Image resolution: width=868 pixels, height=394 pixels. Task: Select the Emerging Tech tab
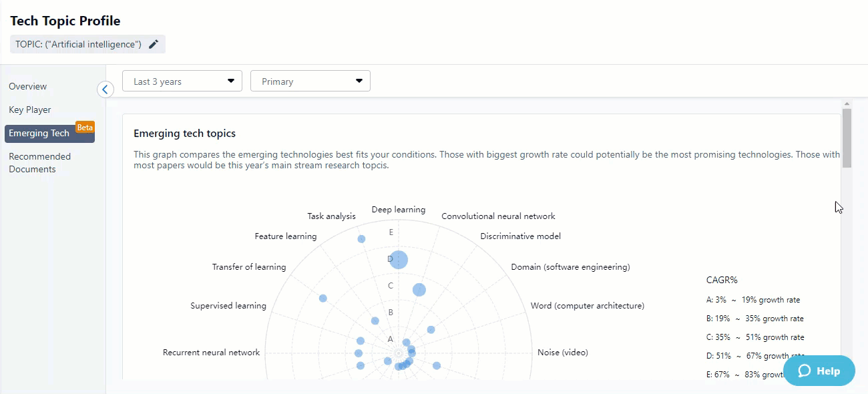pyautogui.click(x=40, y=132)
